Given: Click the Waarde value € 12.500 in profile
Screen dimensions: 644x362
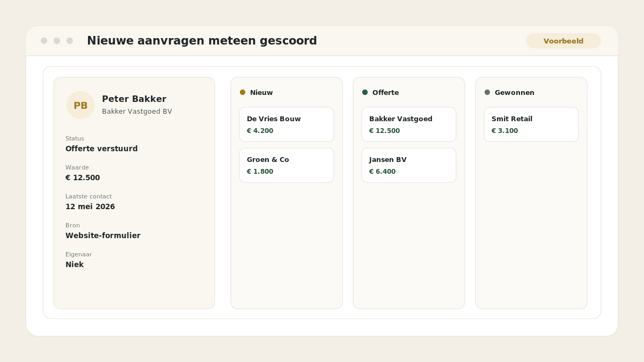Looking at the screenshot, I should 83,178.
